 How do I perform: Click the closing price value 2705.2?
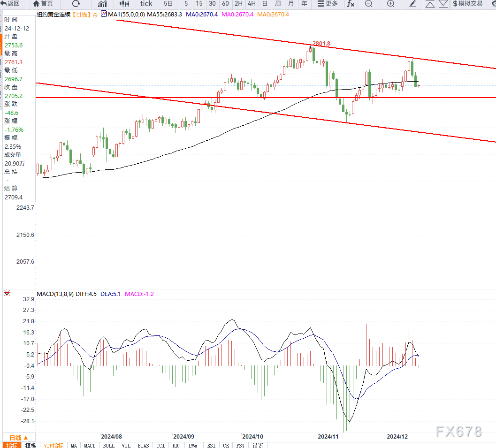pyautogui.click(x=14, y=96)
